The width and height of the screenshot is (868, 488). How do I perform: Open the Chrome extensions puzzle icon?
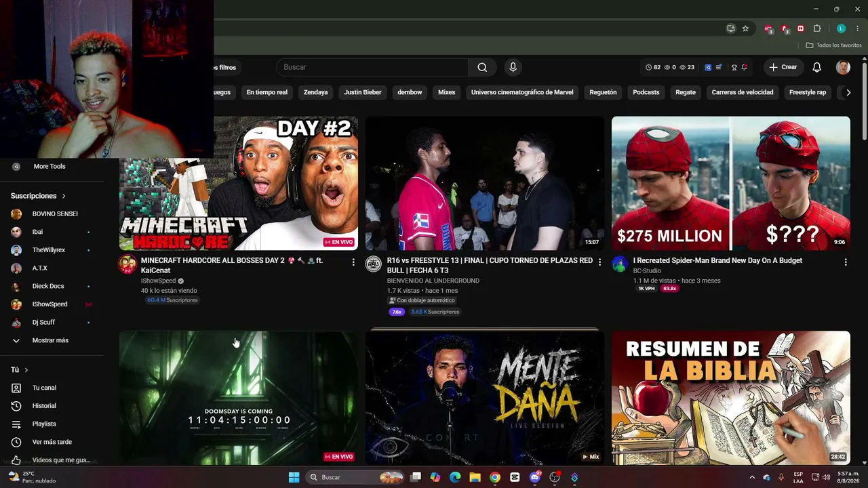tap(817, 28)
